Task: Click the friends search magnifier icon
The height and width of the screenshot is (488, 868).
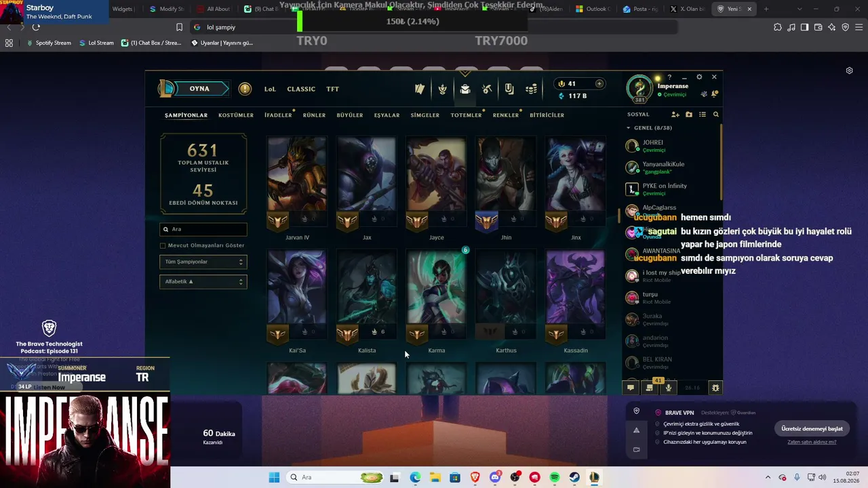Action: pyautogui.click(x=715, y=115)
